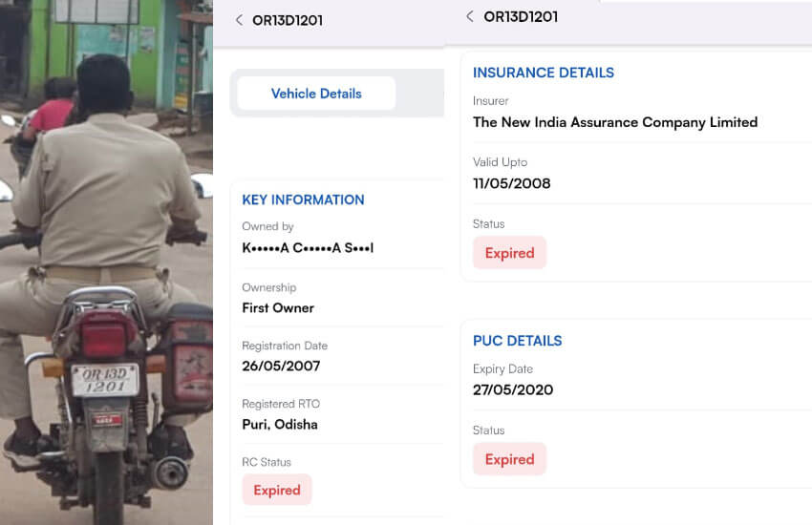This screenshot has width=812, height=525.
Task: Click Expired badge under Insurance Details
Action: (x=509, y=252)
